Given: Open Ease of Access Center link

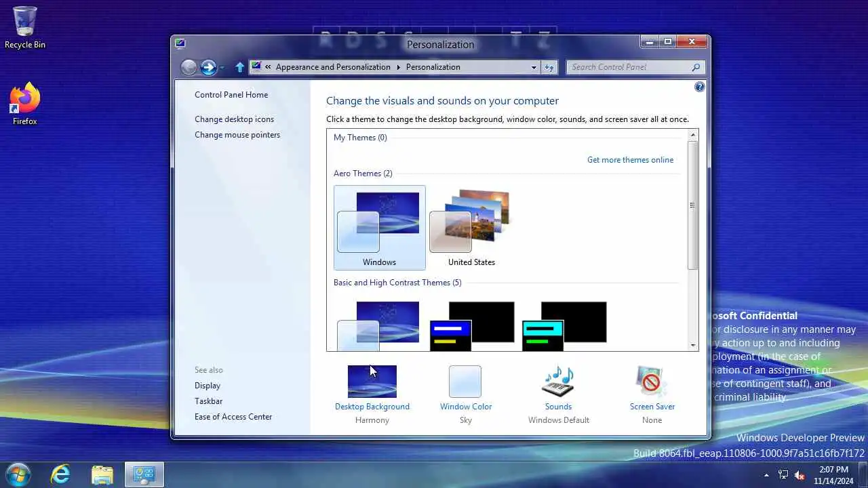Looking at the screenshot, I should pos(233,417).
